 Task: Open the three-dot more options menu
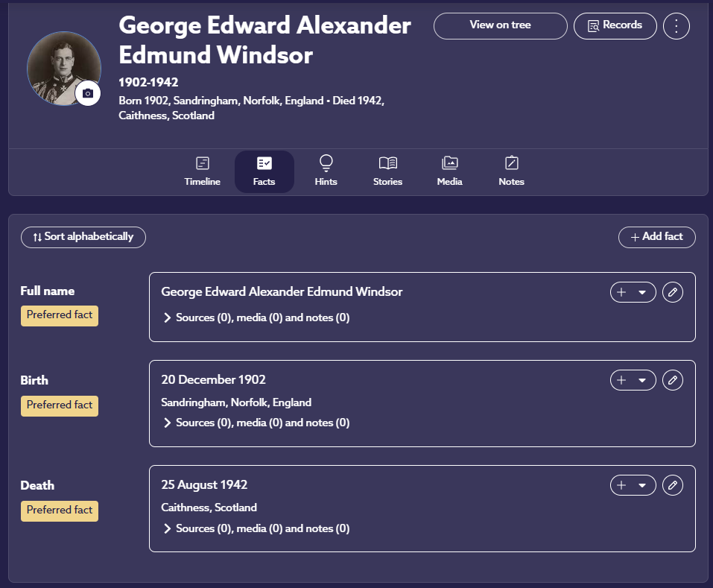click(676, 26)
